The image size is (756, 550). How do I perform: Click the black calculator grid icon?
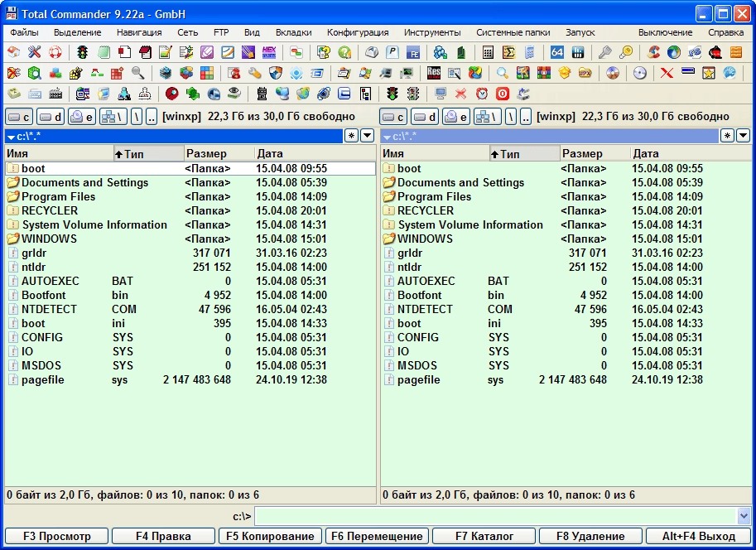click(x=488, y=52)
